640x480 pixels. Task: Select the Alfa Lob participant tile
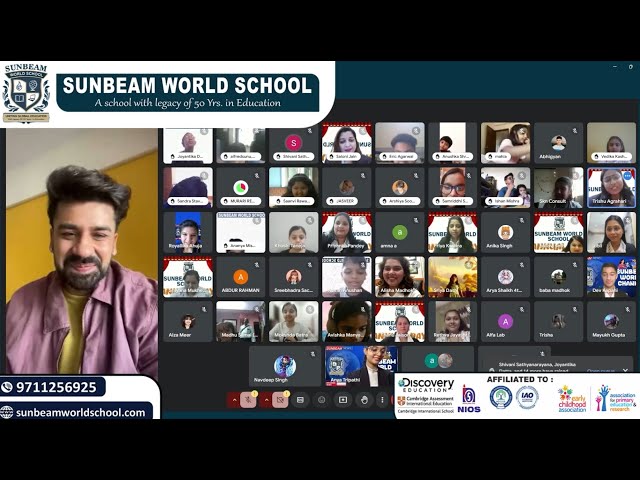[505, 322]
